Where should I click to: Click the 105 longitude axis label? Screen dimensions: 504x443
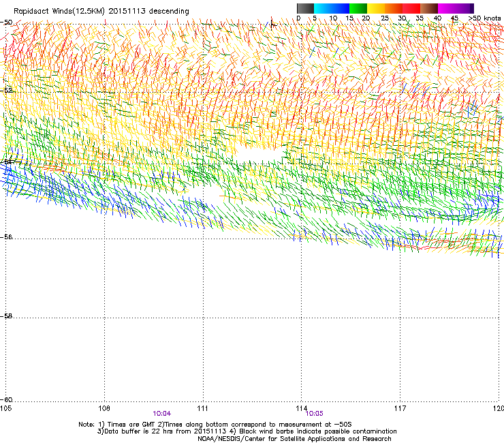(x=5, y=408)
